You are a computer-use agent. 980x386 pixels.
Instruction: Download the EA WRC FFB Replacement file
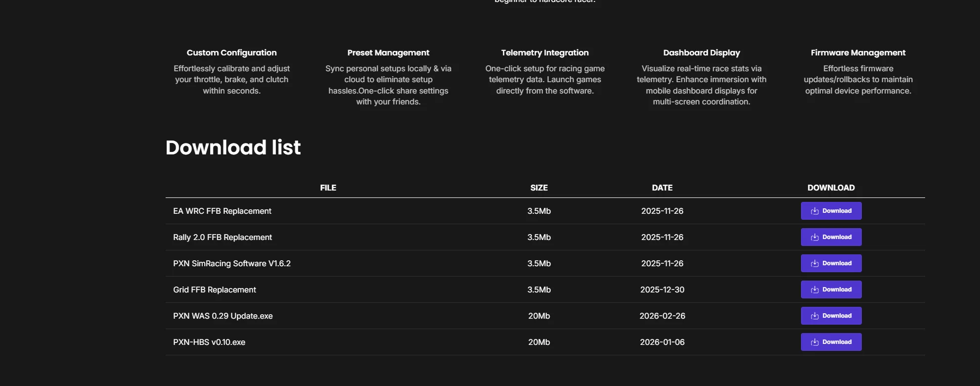coord(831,211)
